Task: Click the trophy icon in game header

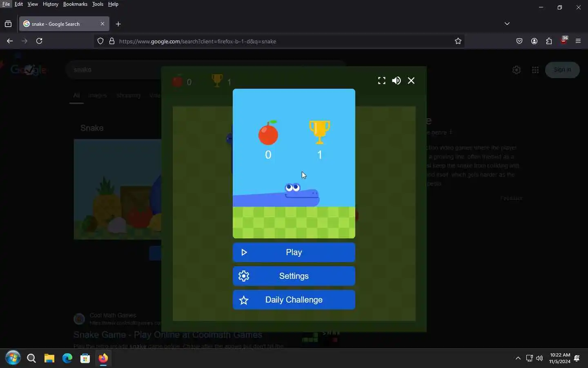Action: point(217,81)
